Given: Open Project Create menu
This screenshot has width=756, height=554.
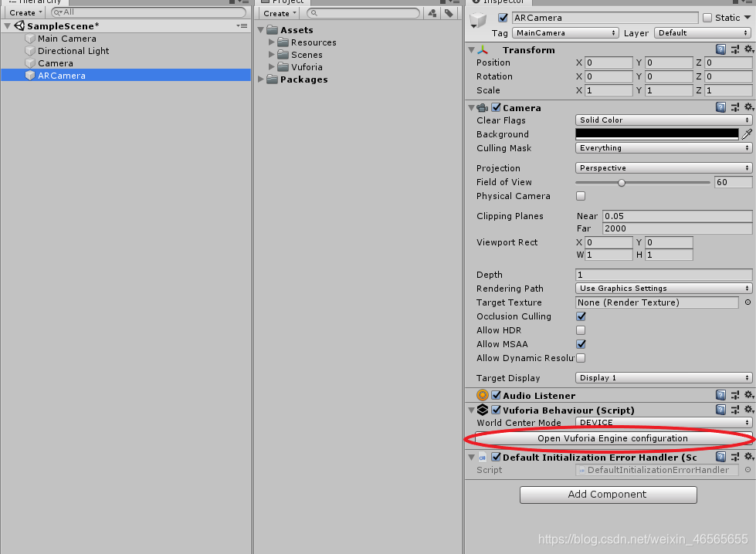Looking at the screenshot, I should coord(280,13).
